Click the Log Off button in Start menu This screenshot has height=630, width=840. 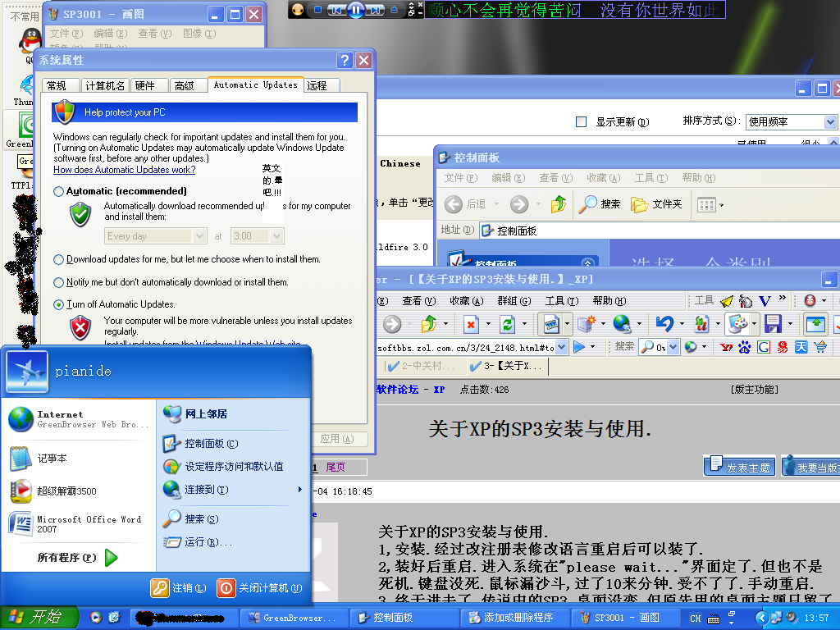click(x=178, y=587)
